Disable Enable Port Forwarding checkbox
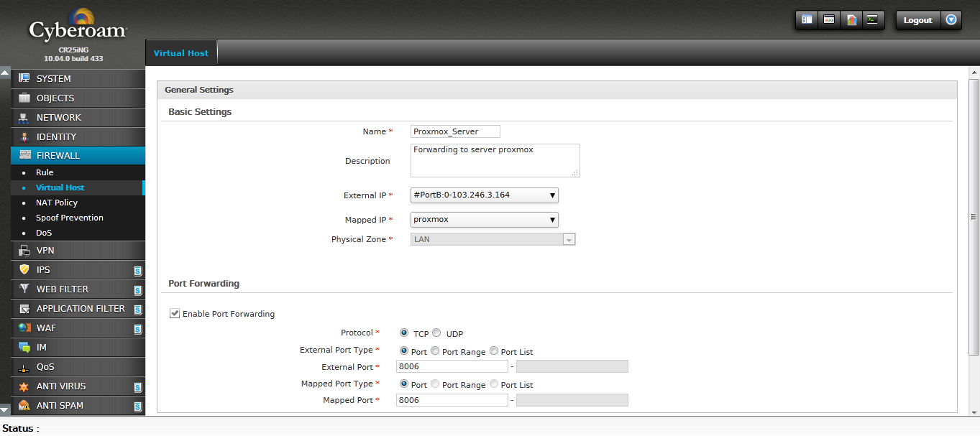980x436 pixels. point(175,313)
